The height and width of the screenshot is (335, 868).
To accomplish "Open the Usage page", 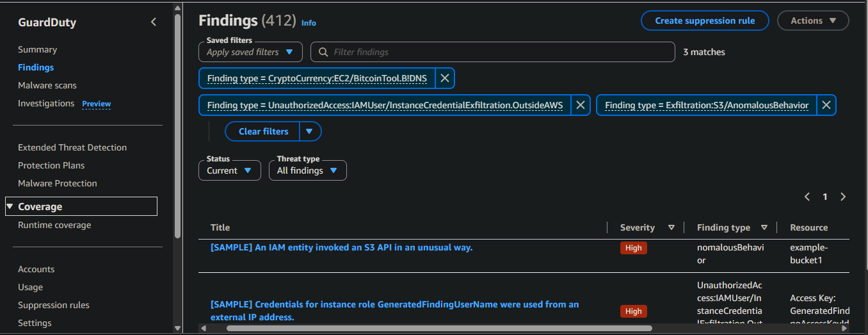I will pyautogui.click(x=30, y=287).
